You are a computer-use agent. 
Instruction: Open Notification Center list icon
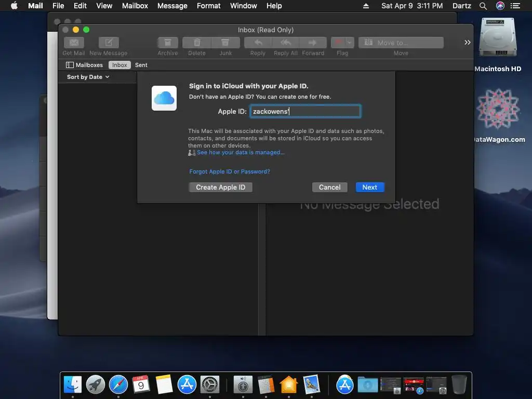point(515,6)
